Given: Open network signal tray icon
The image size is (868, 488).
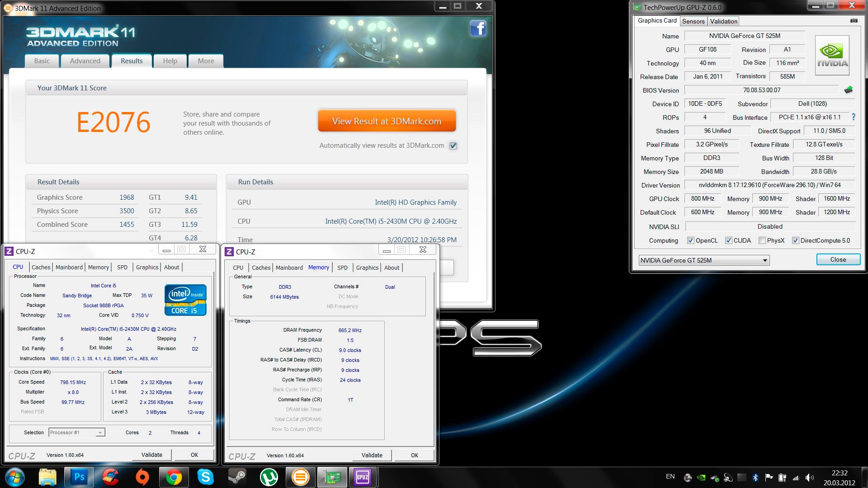Looking at the screenshot, I should click(796, 477).
